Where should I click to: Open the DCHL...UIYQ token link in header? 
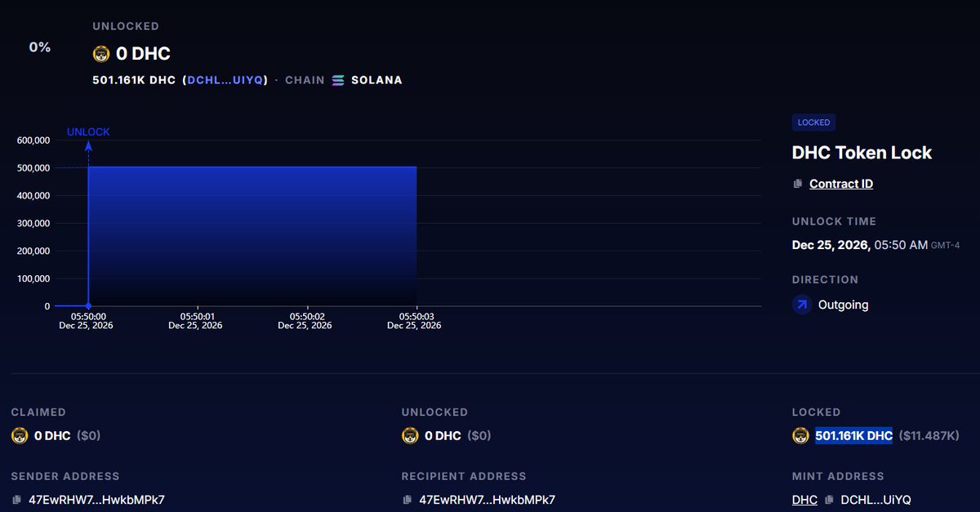coord(225,80)
